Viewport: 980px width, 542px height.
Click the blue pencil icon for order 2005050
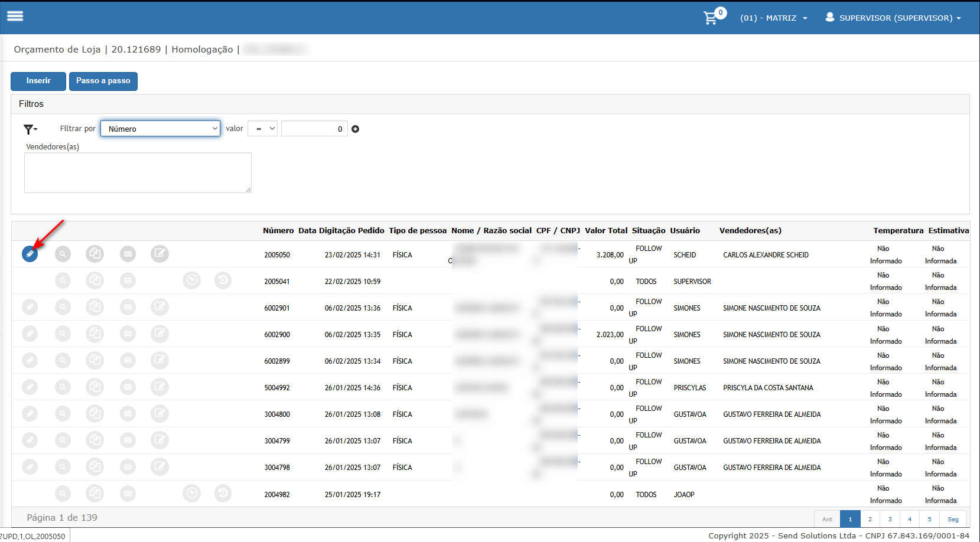click(x=30, y=254)
